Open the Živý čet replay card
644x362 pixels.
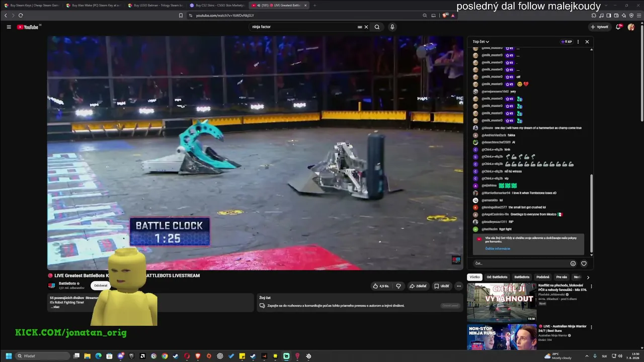[360, 303]
